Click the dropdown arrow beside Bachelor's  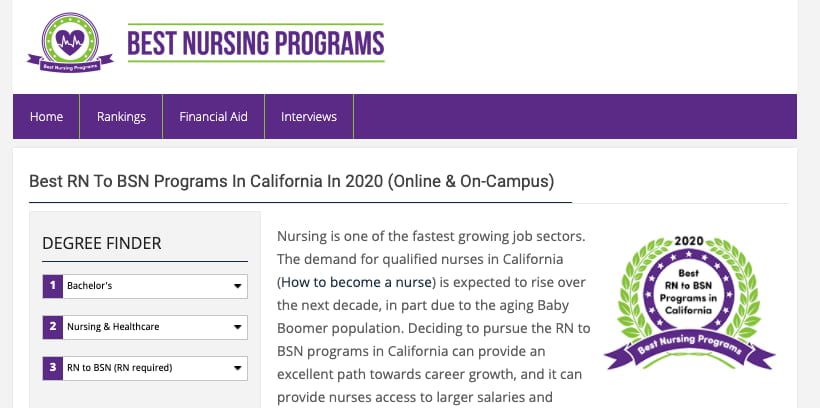pyautogui.click(x=237, y=287)
